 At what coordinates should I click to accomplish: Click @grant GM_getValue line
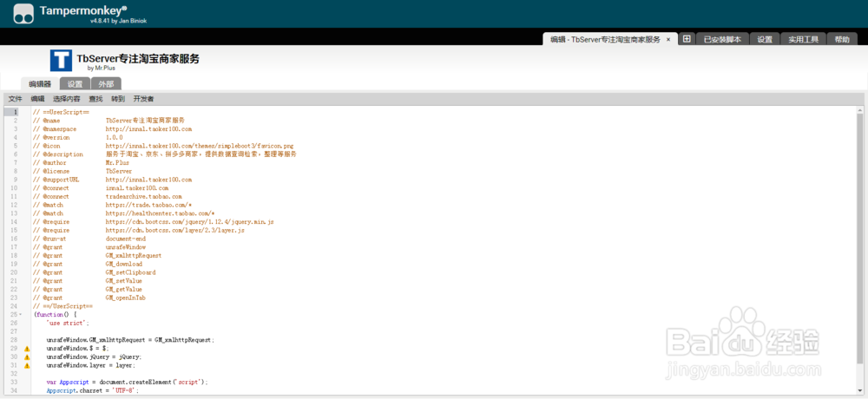point(88,290)
